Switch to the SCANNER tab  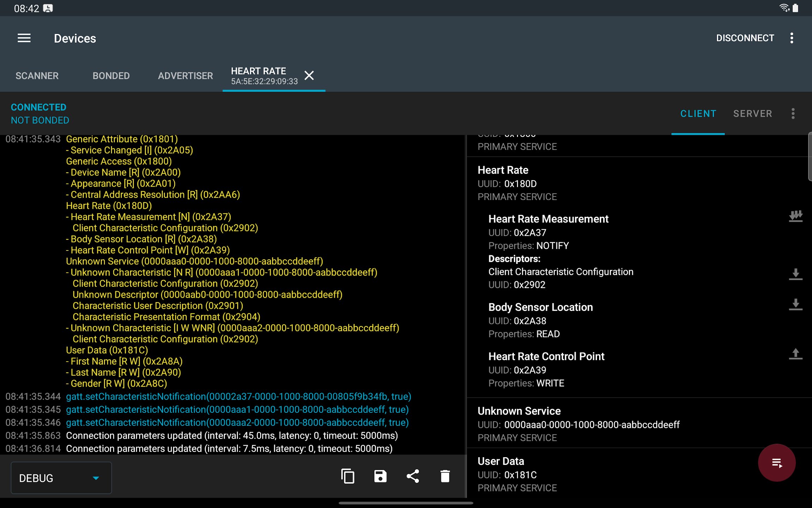pos(37,76)
